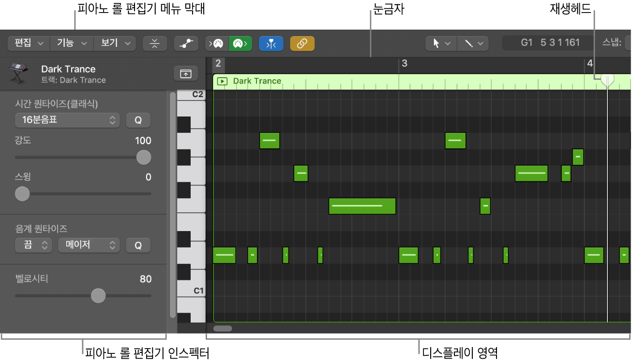
Task: Click the 스윙 value 0
Action: 149,177
